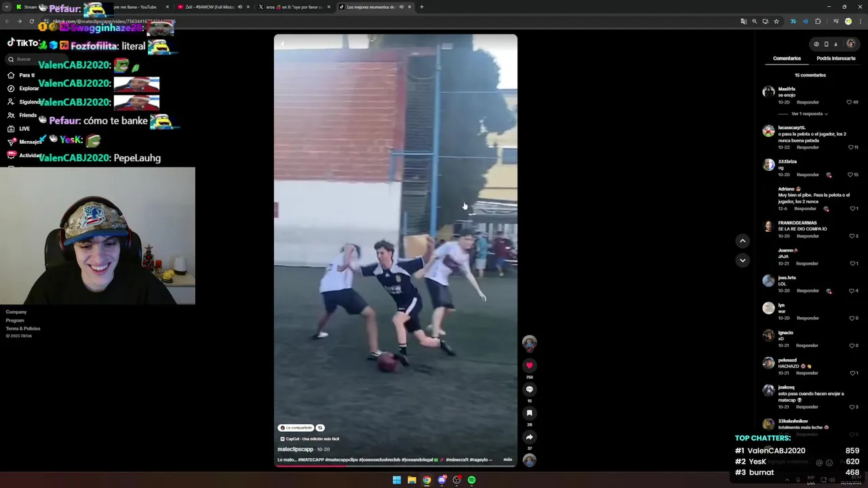
Task: Like the Adriano comment
Action: (852, 209)
